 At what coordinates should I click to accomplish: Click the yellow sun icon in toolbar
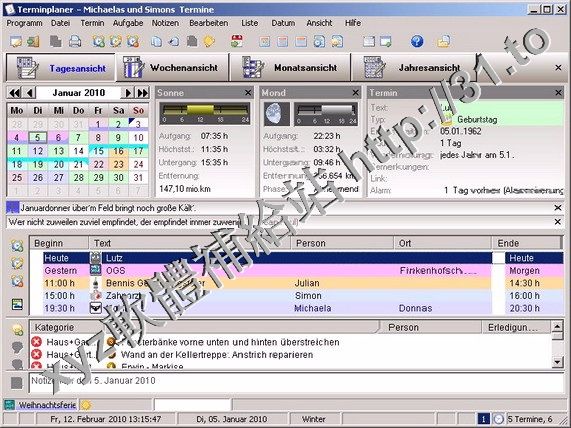pos(209,41)
